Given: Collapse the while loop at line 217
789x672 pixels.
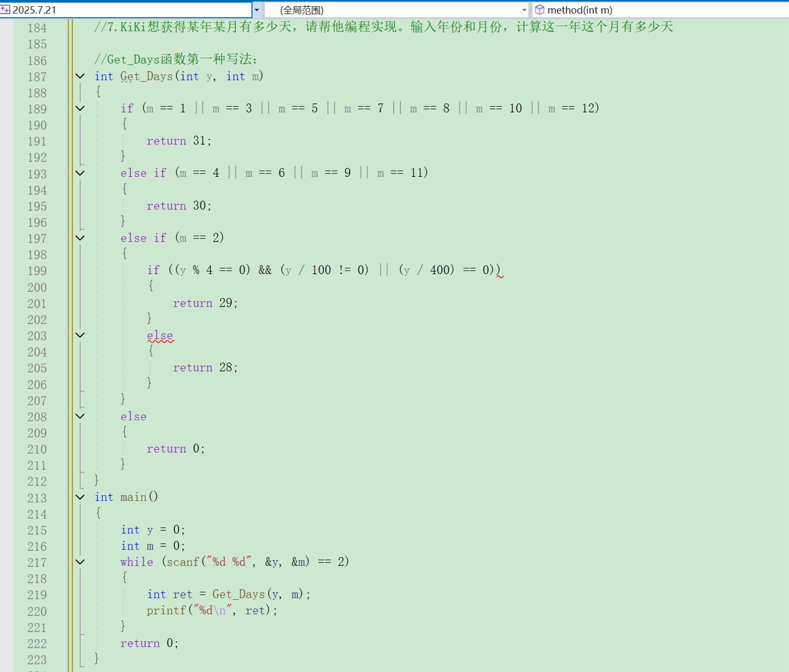Looking at the screenshot, I should [80, 562].
